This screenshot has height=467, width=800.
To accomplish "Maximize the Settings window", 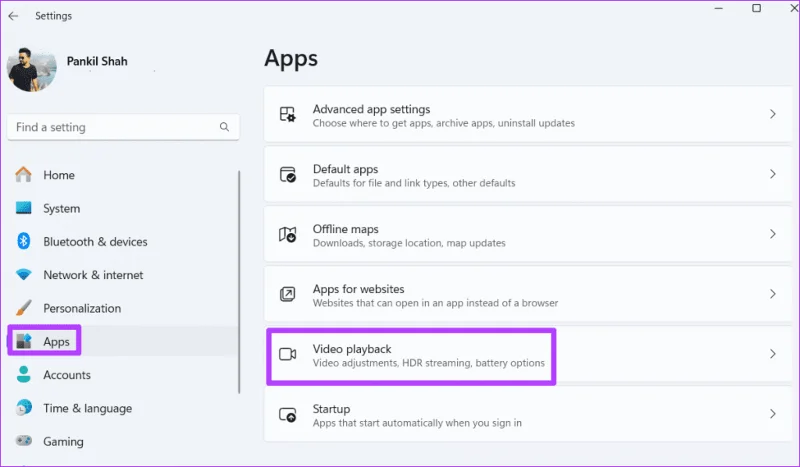I will 757,8.
